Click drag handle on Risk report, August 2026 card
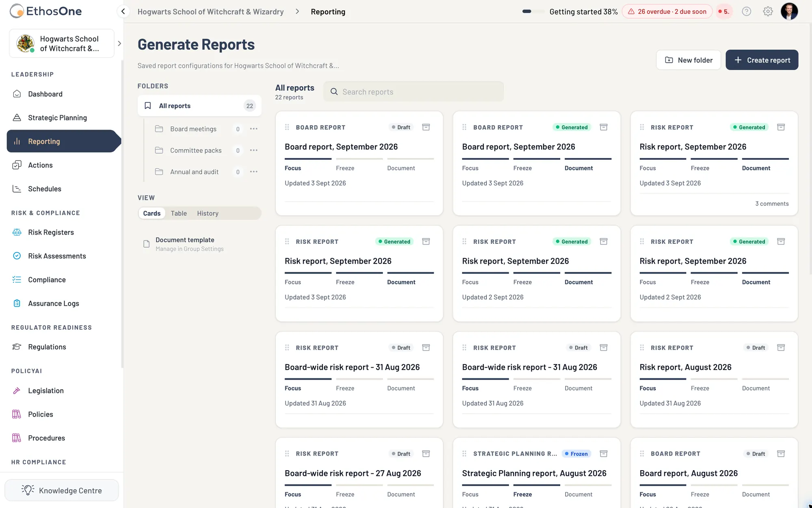Image resolution: width=812 pixels, height=508 pixels. [x=642, y=347]
